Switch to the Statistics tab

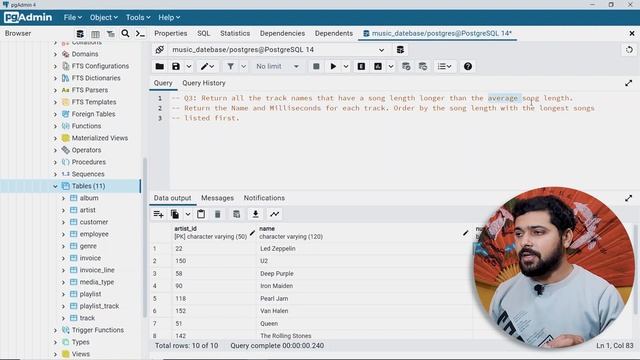pos(235,33)
